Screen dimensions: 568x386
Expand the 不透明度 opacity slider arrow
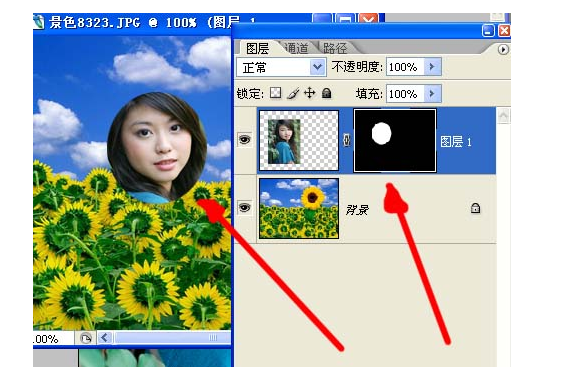point(432,67)
